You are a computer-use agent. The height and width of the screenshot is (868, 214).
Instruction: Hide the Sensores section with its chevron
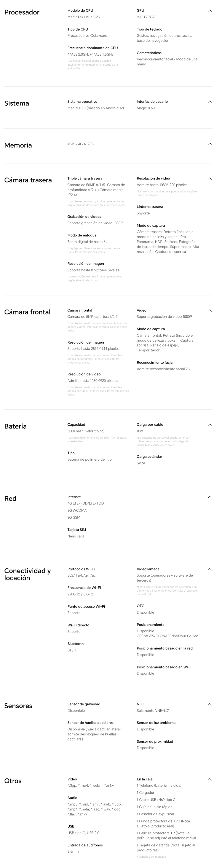point(210,704)
